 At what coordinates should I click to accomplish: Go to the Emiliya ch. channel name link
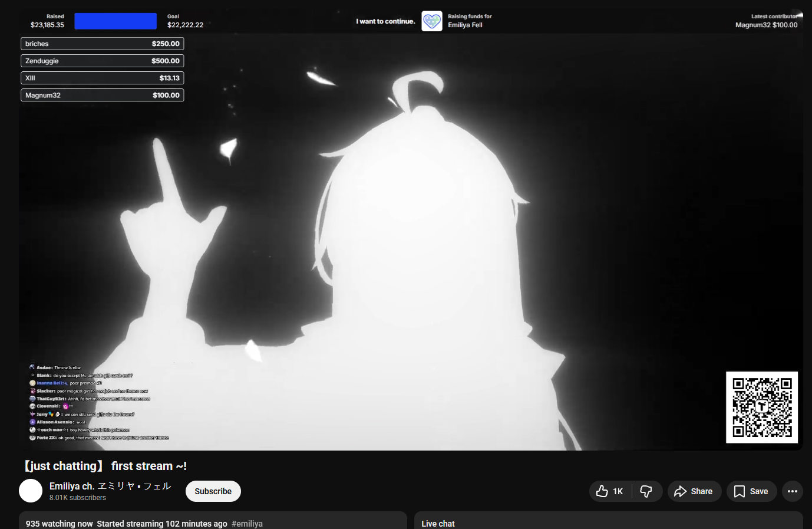pos(110,486)
